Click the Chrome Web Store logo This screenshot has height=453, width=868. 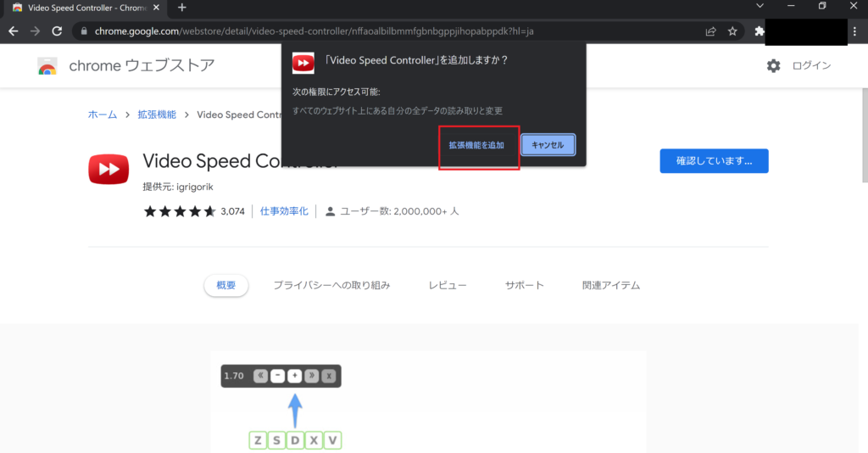pyautogui.click(x=47, y=66)
